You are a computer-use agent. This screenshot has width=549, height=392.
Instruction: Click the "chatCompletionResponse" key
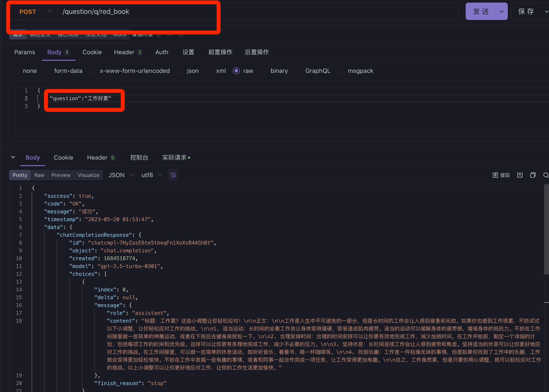(x=94, y=235)
